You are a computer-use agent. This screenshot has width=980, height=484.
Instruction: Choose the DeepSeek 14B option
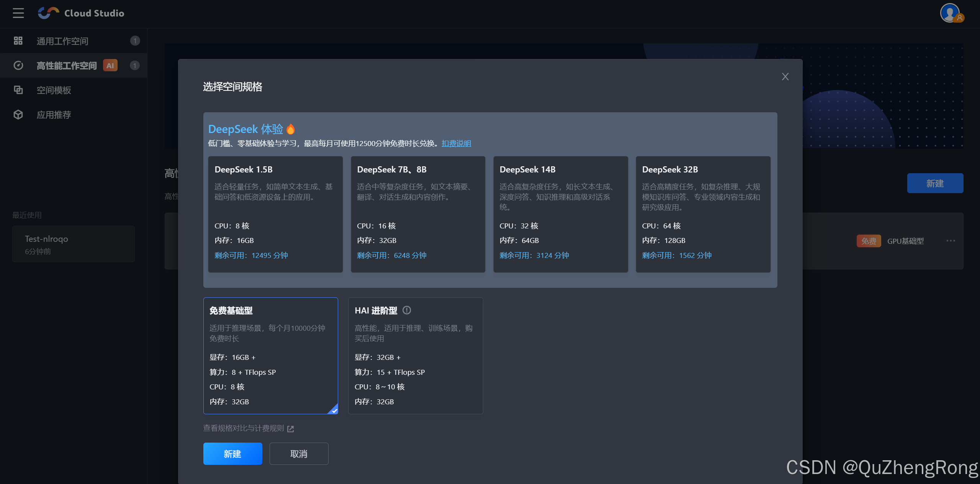click(x=560, y=214)
